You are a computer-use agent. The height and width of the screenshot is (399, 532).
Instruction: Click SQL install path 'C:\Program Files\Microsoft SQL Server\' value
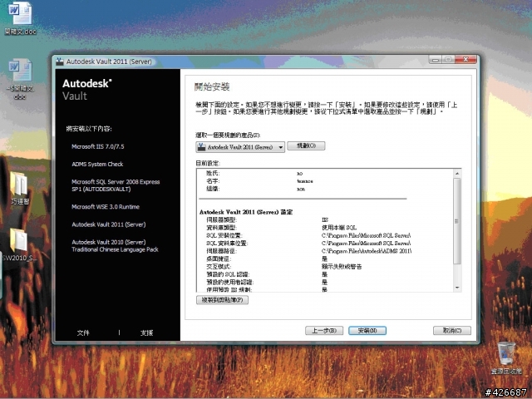[x=366, y=235]
